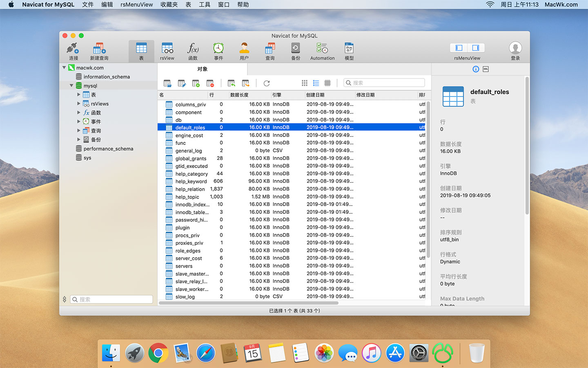Open the 工具 menu in menu bar
The width and height of the screenshot is (588, 368).
point(205,4)
